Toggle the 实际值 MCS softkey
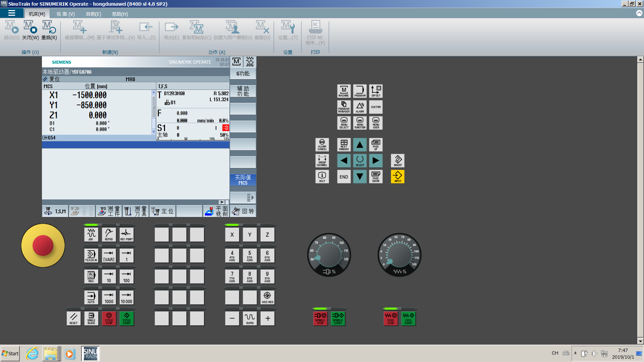The height and width of the screenshot is (362, 644). [243, 180]
